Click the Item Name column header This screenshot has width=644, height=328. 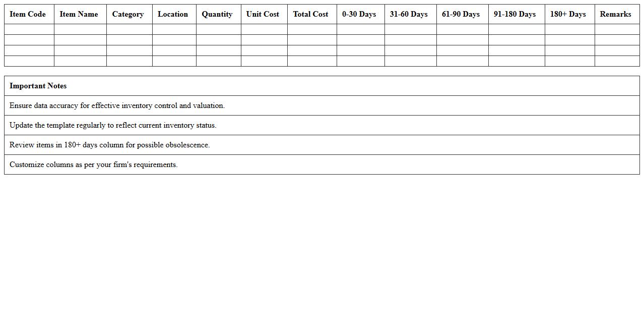[79, 14]
